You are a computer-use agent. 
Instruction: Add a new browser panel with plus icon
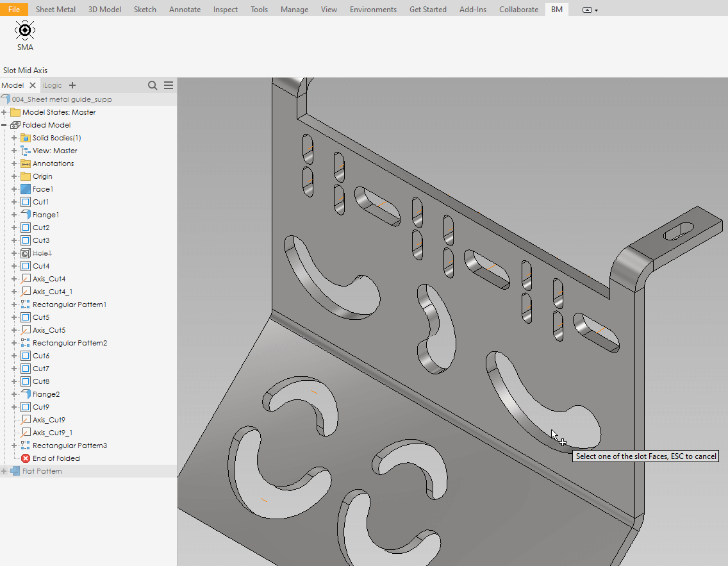72,85
